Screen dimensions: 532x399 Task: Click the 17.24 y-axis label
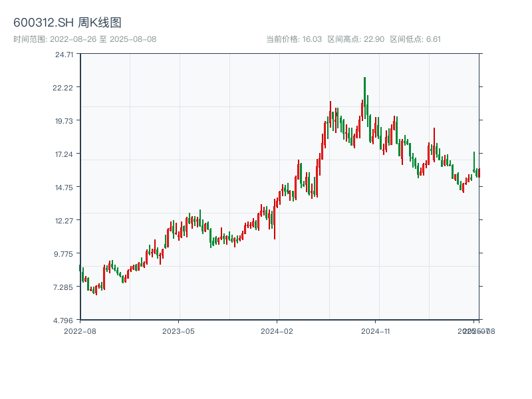64,154
